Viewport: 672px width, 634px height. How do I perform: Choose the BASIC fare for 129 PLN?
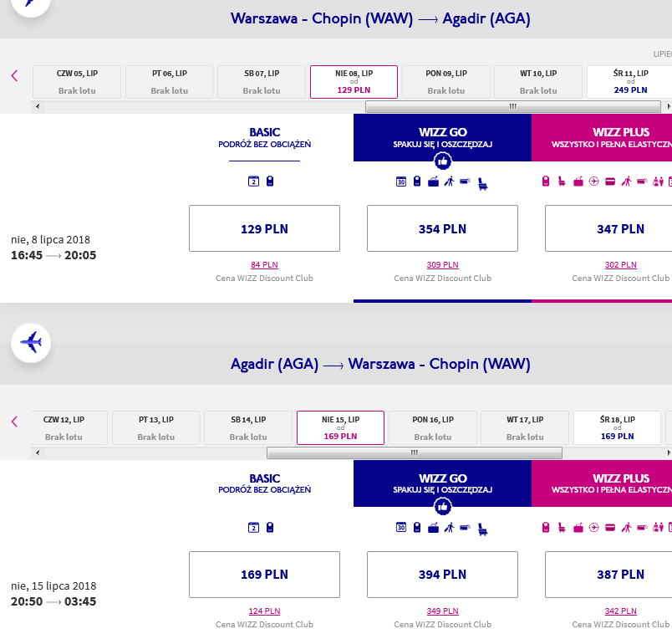[x=264, y=228]
